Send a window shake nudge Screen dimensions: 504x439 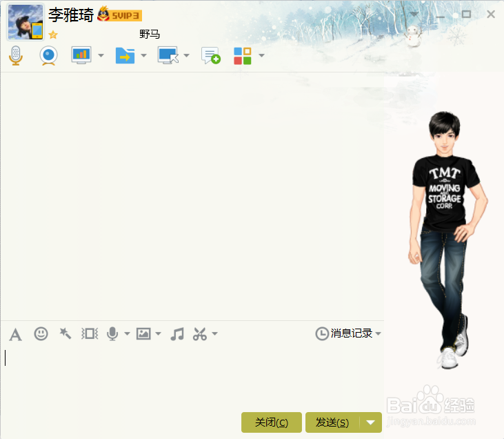(90, 334)
